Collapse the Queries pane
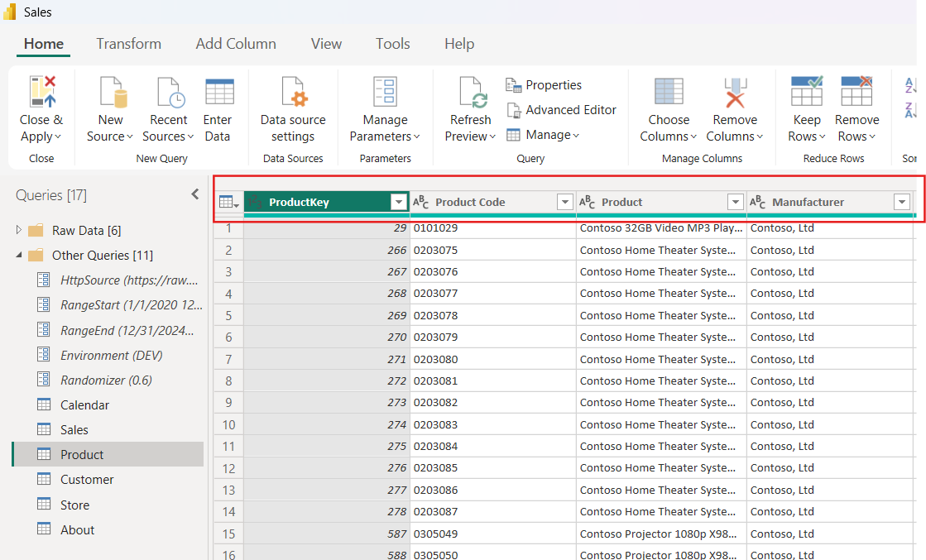926x560 pixels. [x=194, y=194]
